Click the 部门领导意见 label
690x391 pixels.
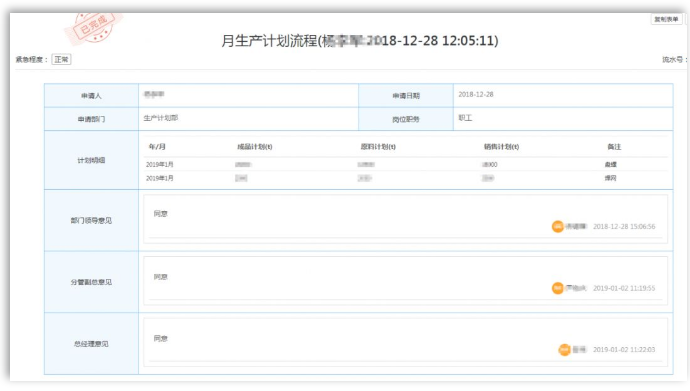tap(91, 220)
